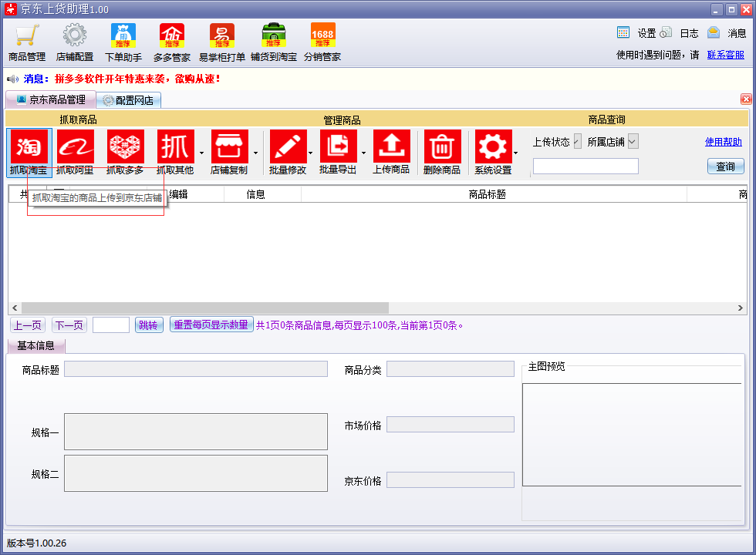Expand 批量修改 dropdown arrow
Viewport: 756px width, 555px height.
[310, 153]
